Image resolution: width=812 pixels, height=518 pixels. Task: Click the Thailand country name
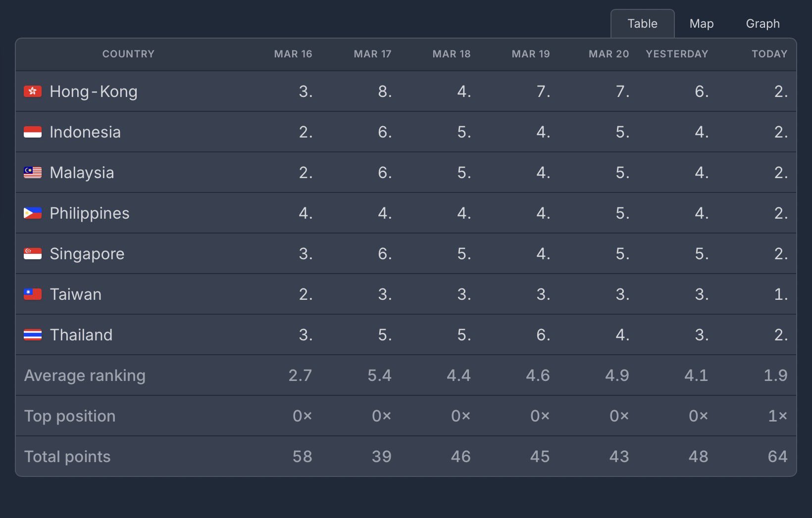point(81,335)
